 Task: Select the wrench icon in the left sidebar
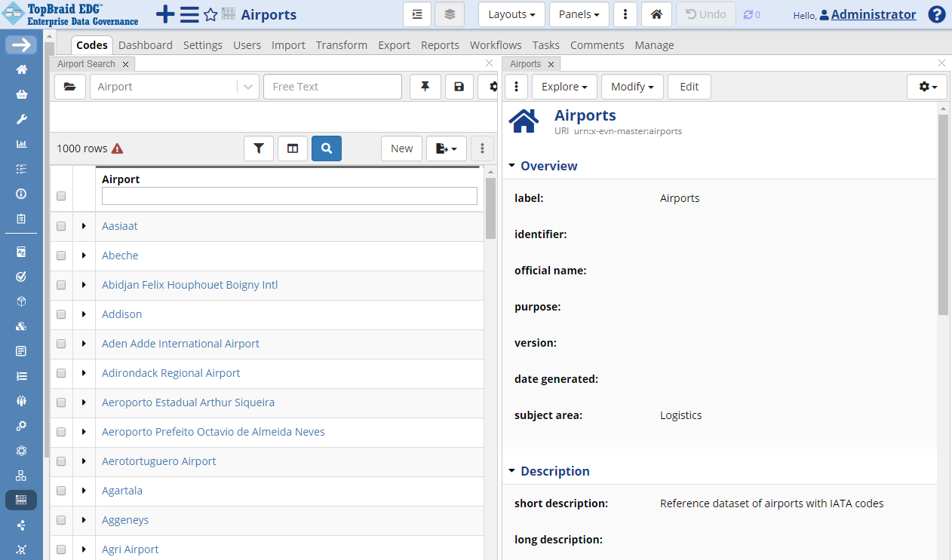pos(21,118)
